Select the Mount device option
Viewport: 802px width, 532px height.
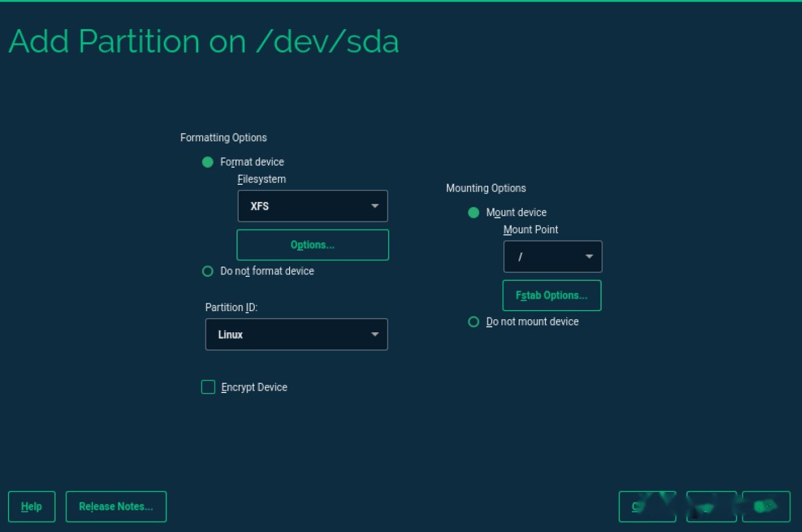(473, 212)
